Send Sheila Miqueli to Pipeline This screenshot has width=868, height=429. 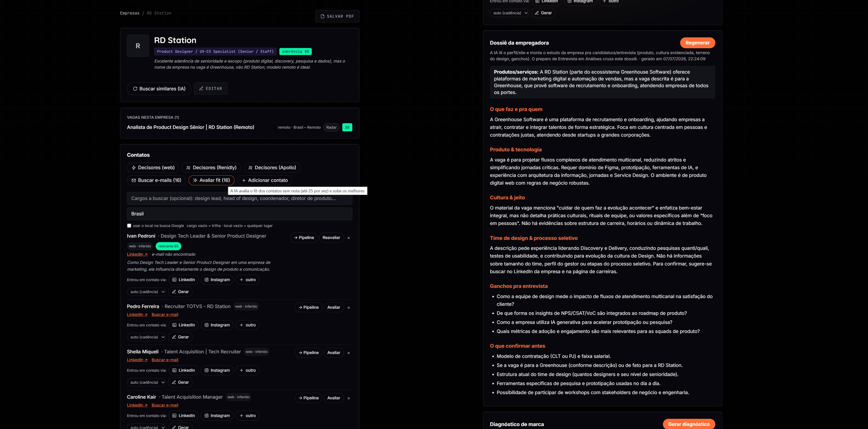coord(309,353)
